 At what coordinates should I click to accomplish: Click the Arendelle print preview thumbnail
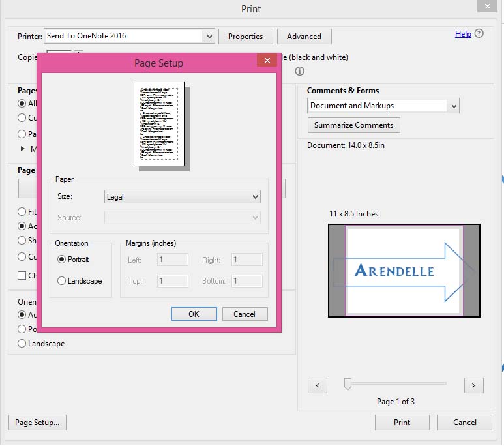[404, 271]
